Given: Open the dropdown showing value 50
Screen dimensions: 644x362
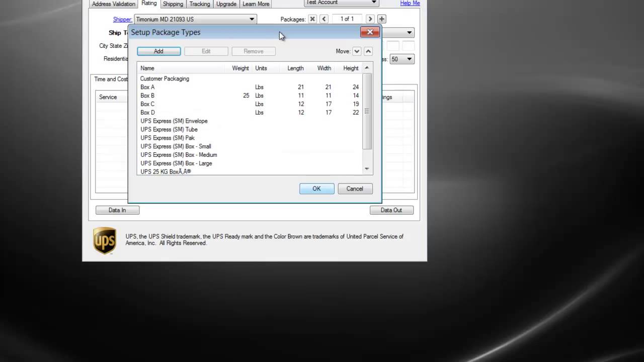Looking at the screenshot, I should click(x=401, y=59).
